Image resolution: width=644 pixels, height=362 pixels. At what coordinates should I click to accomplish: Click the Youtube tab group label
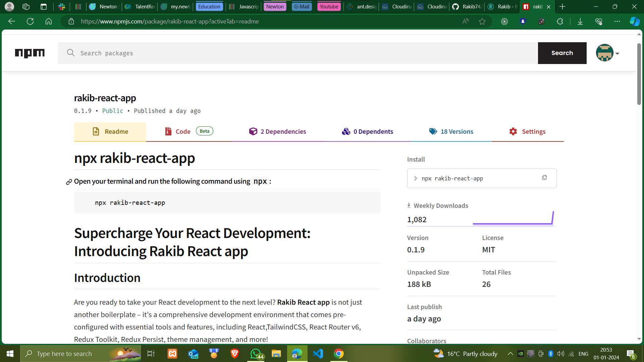tap(329, 6)
